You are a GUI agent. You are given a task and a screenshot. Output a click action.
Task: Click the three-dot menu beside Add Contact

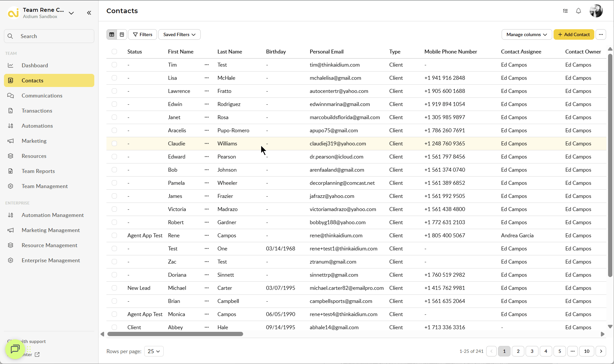click(601, 34)
